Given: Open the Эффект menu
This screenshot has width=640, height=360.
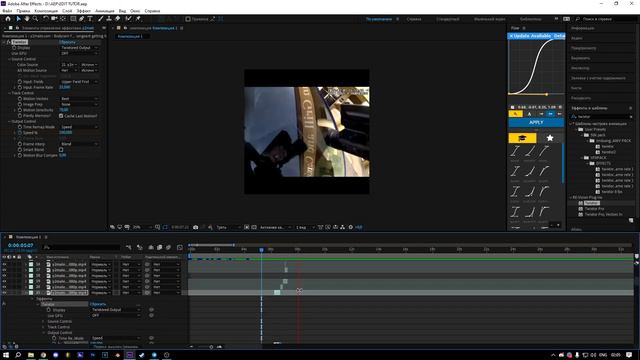Looking at the screenshot, I should [x=84, y=11].
